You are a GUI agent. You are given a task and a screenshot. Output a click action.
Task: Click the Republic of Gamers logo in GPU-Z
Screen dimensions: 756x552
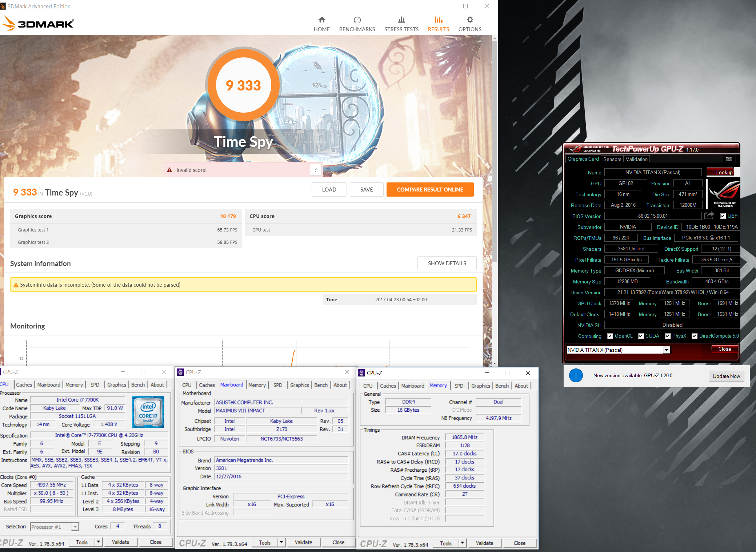724,194
